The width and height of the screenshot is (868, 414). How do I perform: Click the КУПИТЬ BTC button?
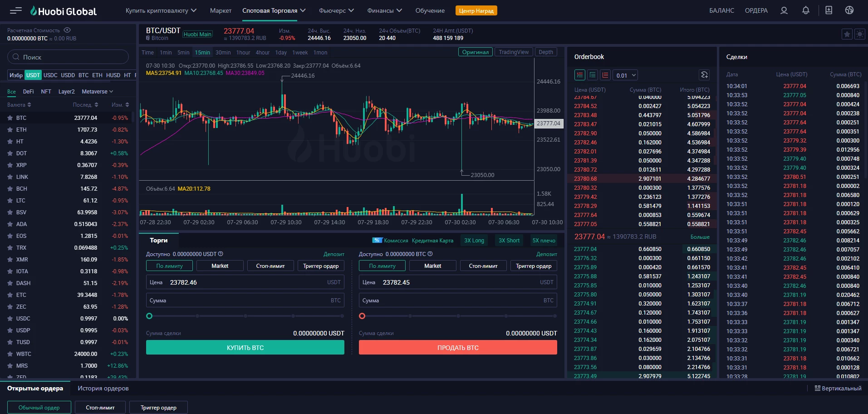click(245, 348)
